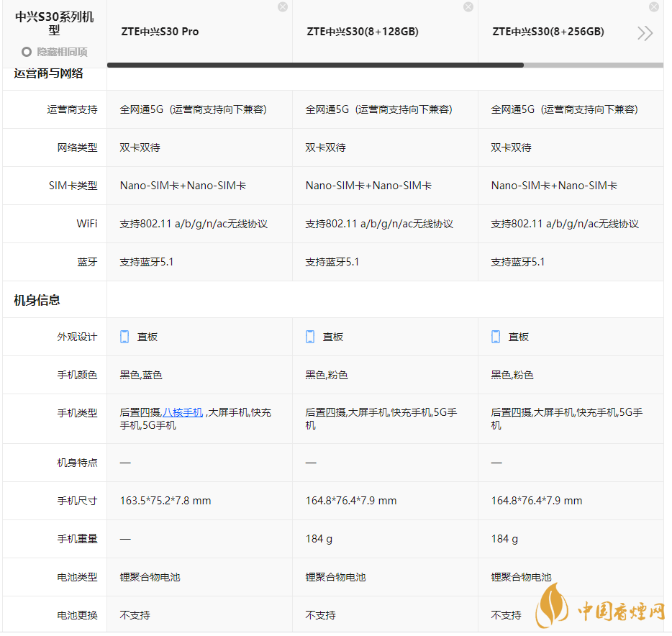The height and width of the screenshot is (636, 672).
Task: Enable the 隐藏相同项 option
Action: coord(26,52)
